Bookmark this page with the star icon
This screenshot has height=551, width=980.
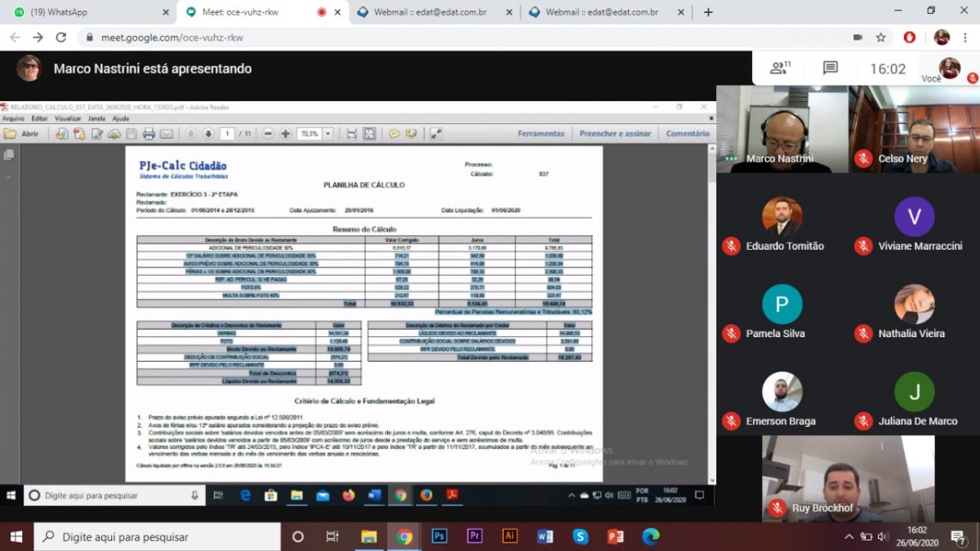click(x=880, y=38)
